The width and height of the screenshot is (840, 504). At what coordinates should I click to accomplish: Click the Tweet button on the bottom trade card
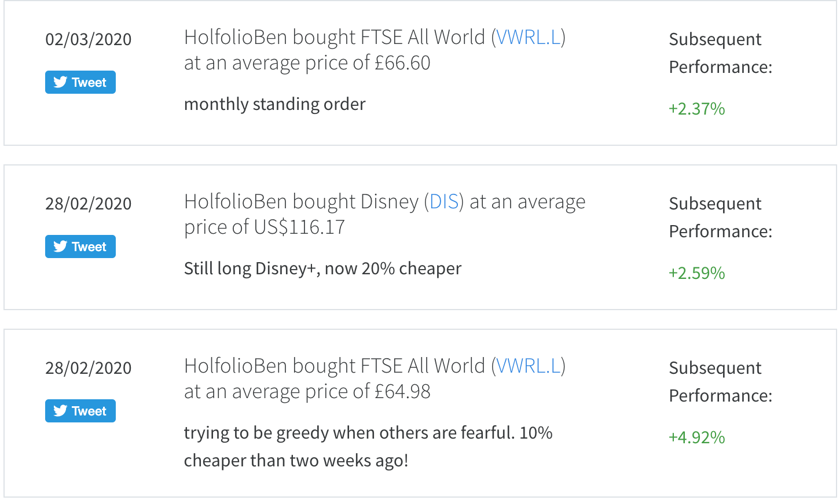tap(80, 411)
